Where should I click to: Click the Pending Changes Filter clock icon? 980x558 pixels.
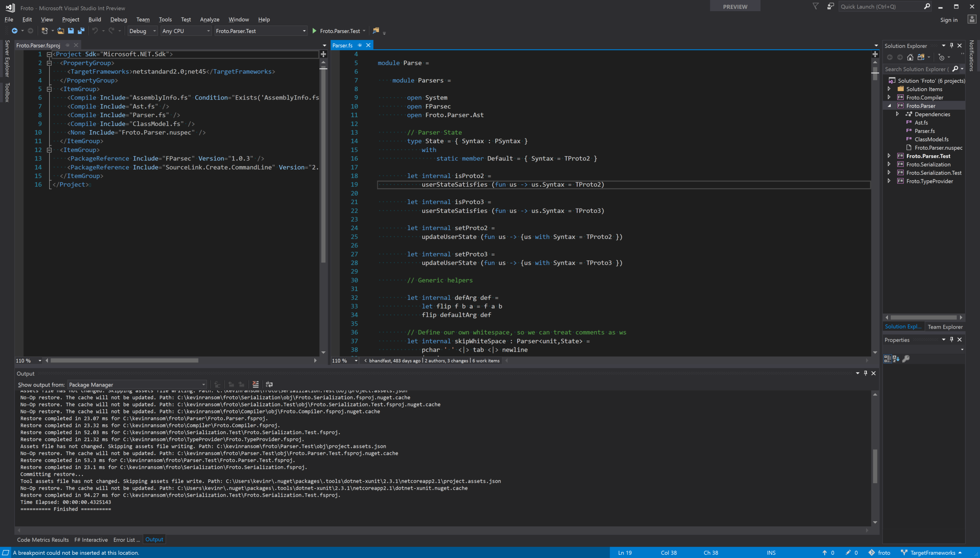tap(941, 57)
